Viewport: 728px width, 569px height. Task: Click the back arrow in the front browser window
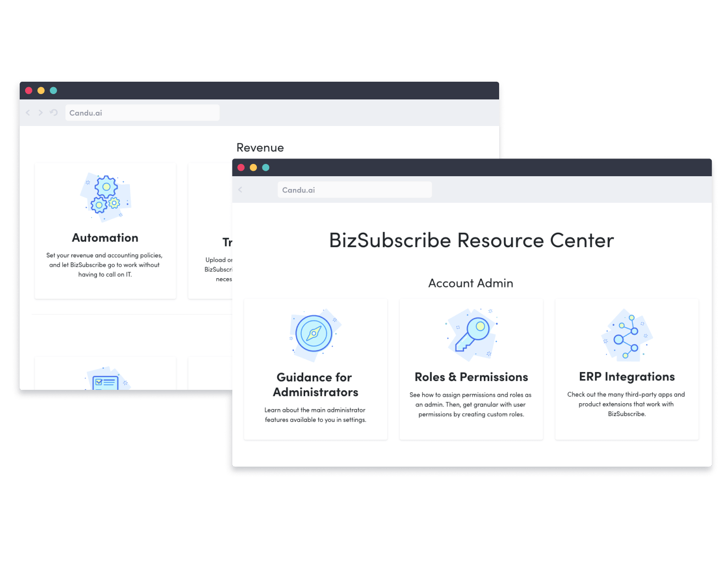click(x=240, y=190)
